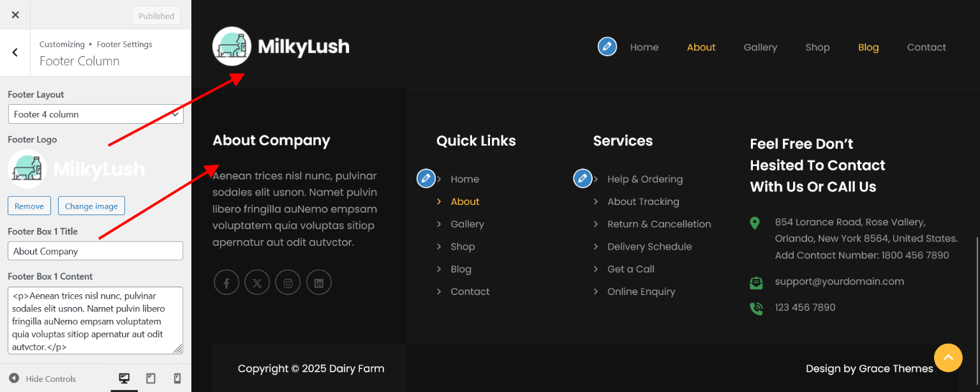Open the Footer Layout dropdown
Screen dimensions: 980x392
pos(96,114)
